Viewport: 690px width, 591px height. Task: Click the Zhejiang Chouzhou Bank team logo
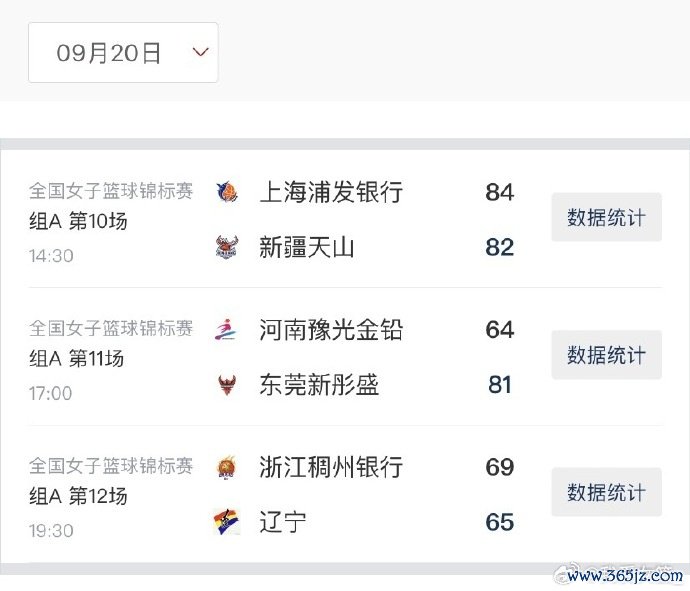(x=227, y=467)
